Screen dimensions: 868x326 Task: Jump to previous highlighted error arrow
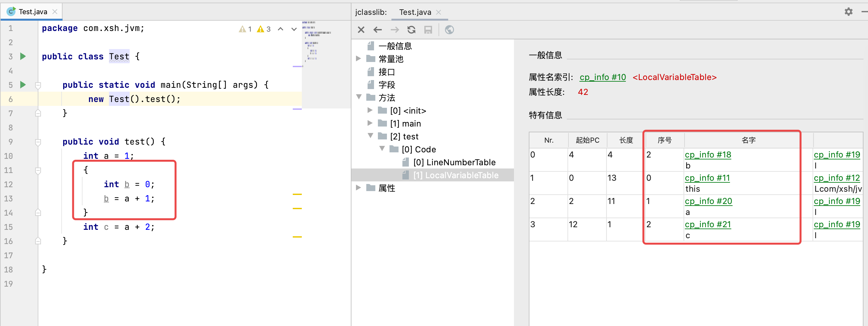point(280,29)
